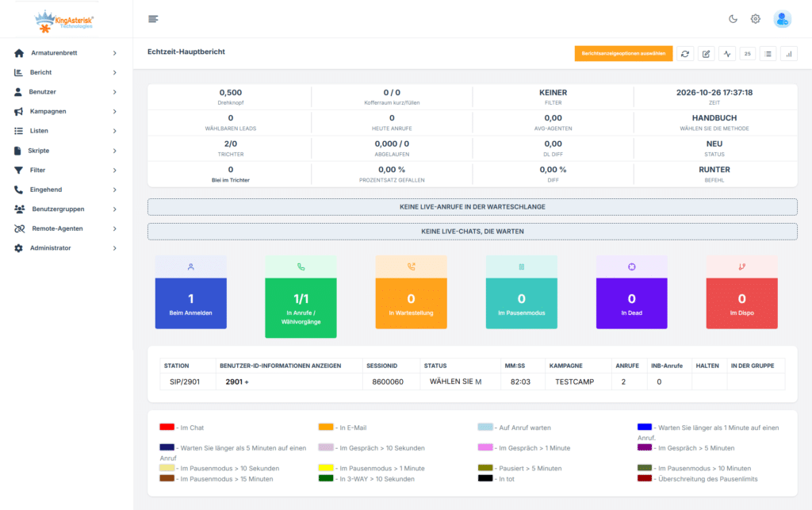This screenshot has width=812, height=510.
Task: Expand the Kampagnen chevron
Action: click(114, 111)
